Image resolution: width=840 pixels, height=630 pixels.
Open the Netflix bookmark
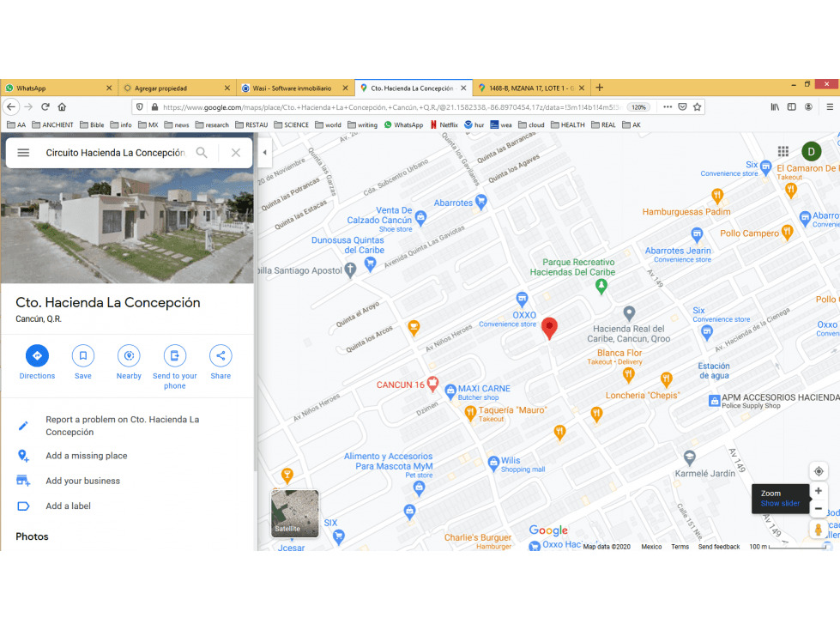coord(444,124)
